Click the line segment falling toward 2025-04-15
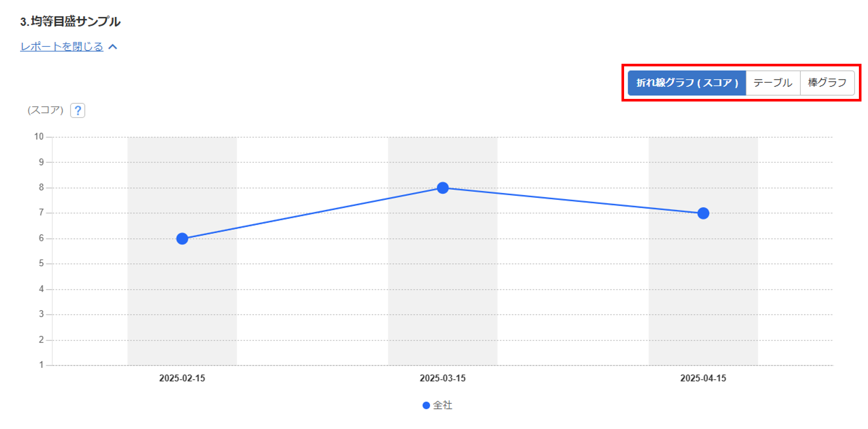 point(573,201)
